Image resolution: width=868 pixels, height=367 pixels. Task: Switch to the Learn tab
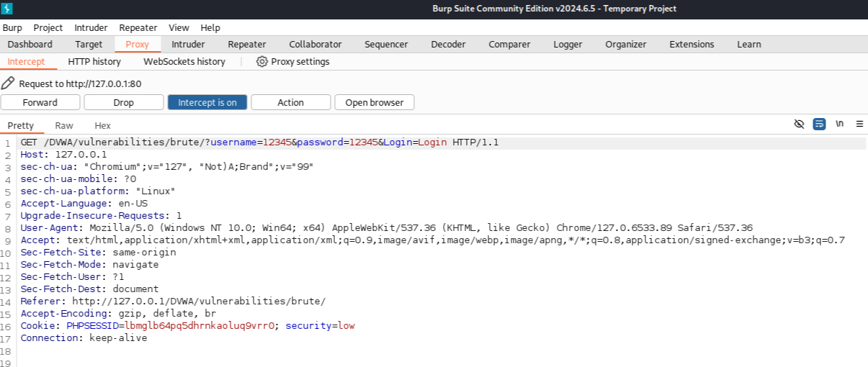click(x=749, y=44)
